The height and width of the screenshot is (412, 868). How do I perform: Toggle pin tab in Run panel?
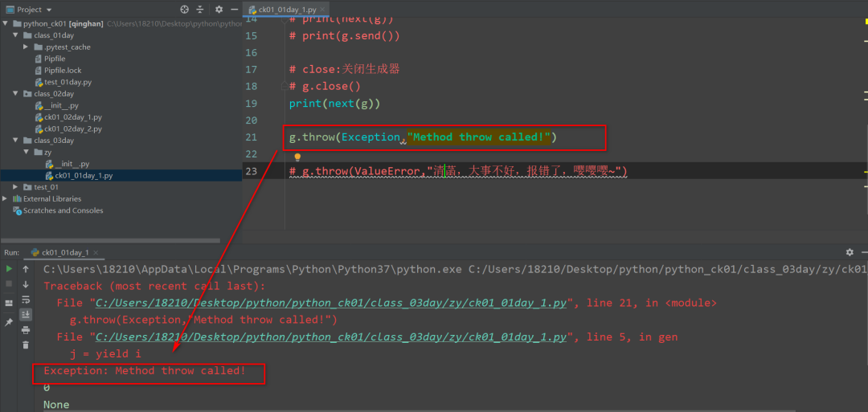9,322
